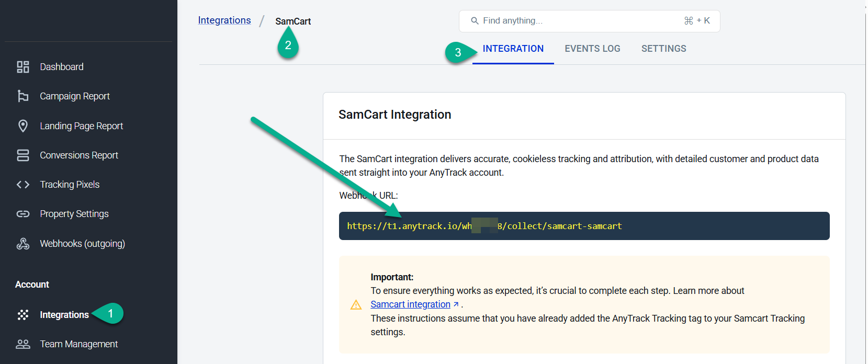This screenshot has width=868, height=364.
Task: Open Team Management
Action: [x=79, y=344]
